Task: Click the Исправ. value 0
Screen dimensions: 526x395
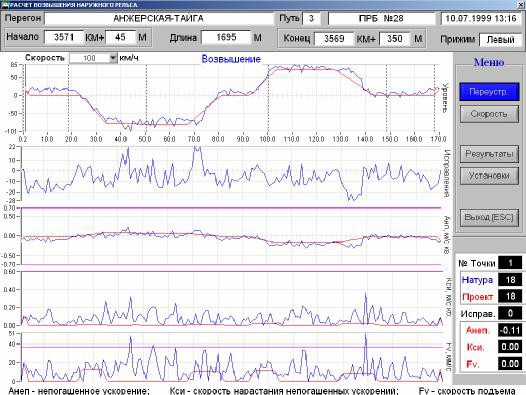Action: coord(510,313)
